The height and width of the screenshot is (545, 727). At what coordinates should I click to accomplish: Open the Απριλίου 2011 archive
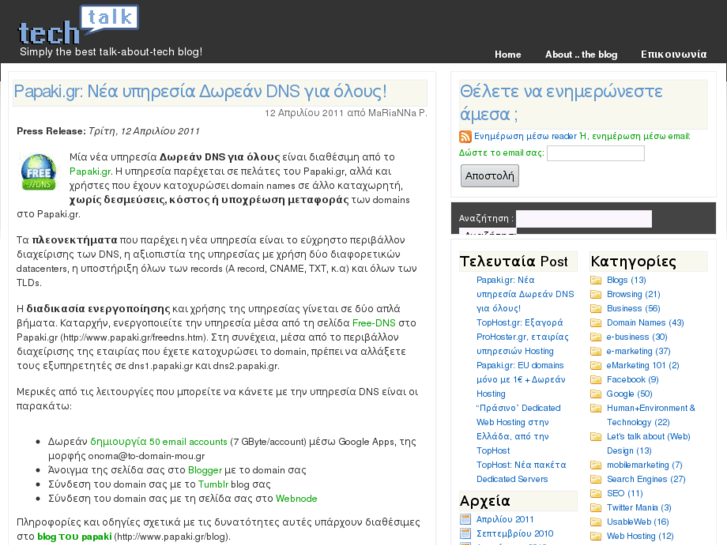[x=505, y=519]
